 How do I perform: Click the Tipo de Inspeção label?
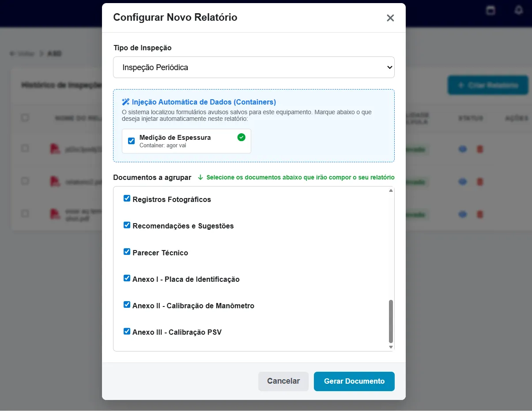pyautogui.click(x=142, y=48)
